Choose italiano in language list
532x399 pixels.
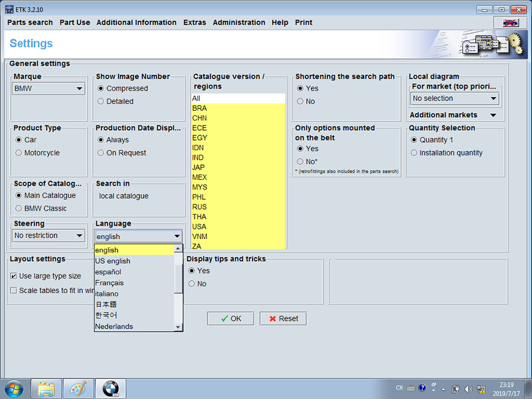(x=134, y=294)
